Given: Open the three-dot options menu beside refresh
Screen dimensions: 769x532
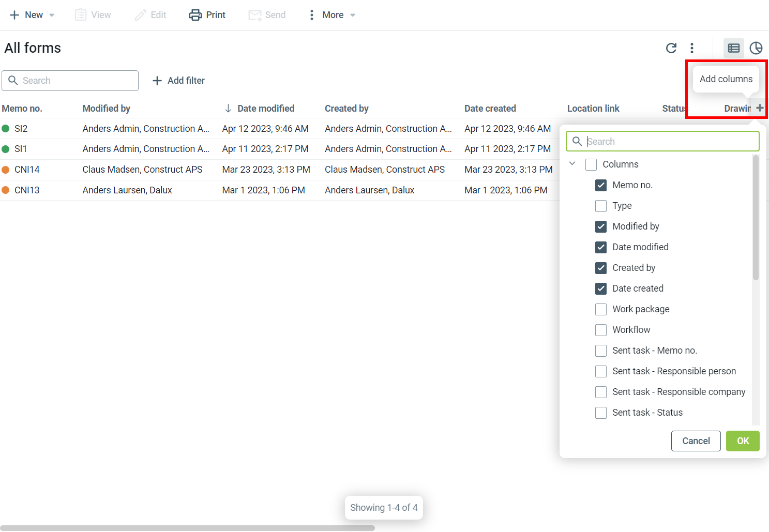Looking at the screenshot, I should tap(692, 48).
